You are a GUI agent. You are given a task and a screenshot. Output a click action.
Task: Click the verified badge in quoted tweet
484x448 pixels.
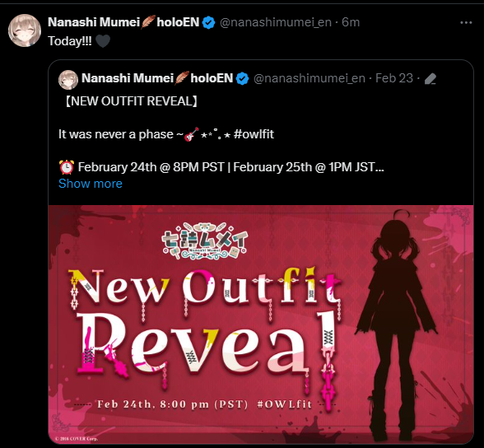(242, 78)
